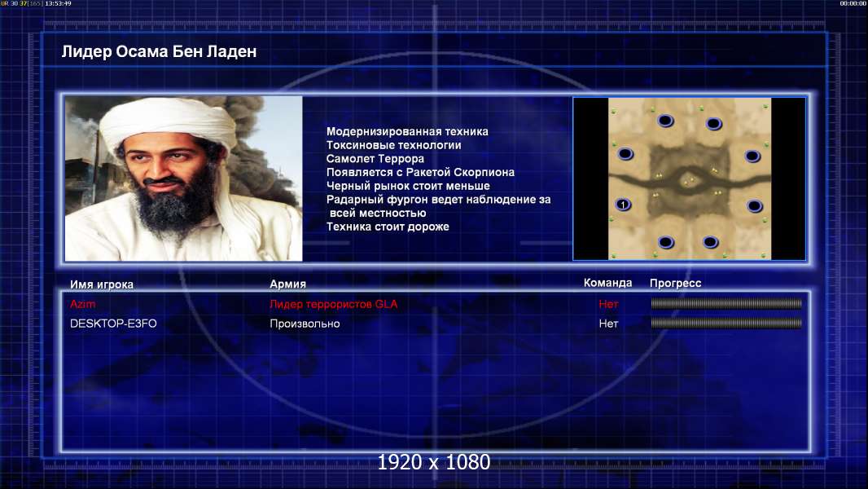Click the 'Армия' column header
The width and height of the screenshot is (868, 489).
(288, 284)
